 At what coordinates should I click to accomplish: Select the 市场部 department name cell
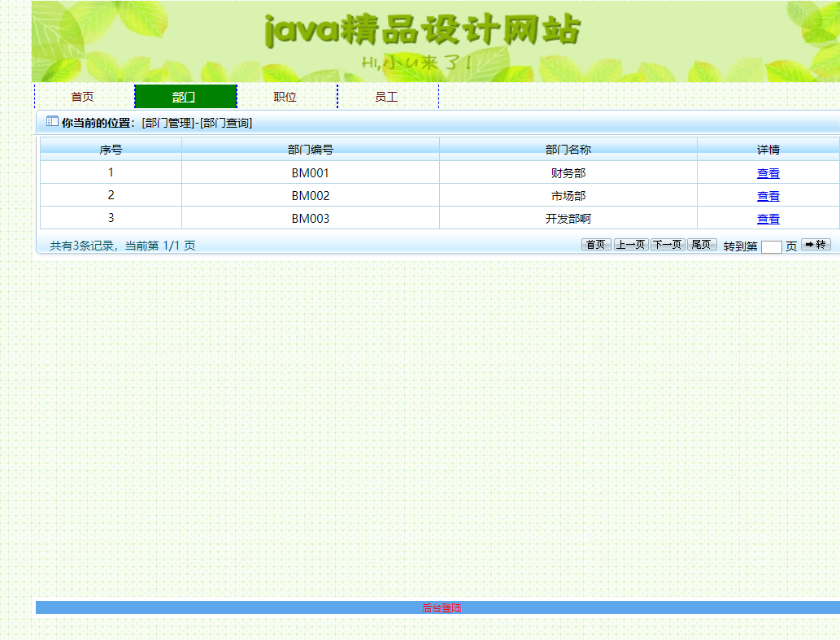pos(568,195)
